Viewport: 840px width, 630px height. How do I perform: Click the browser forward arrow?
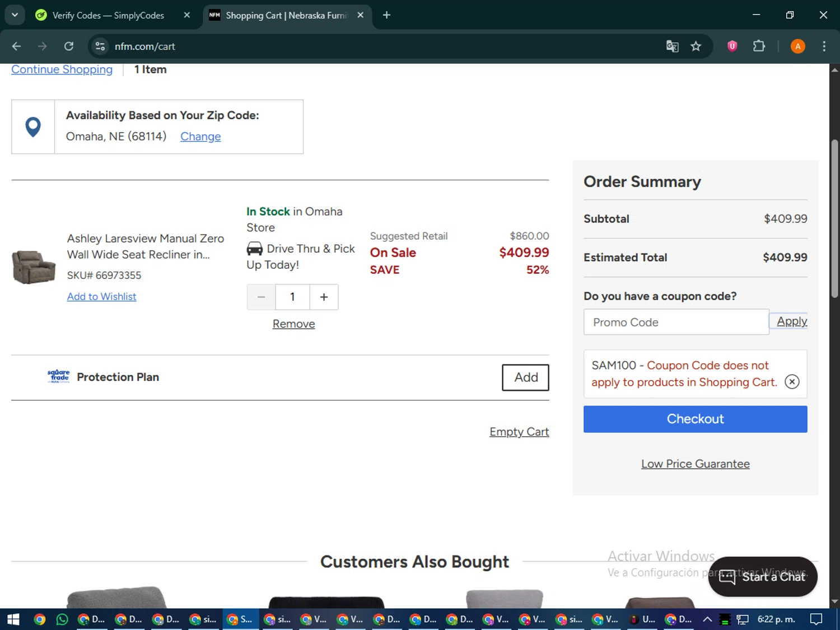(x=43, y=46)
